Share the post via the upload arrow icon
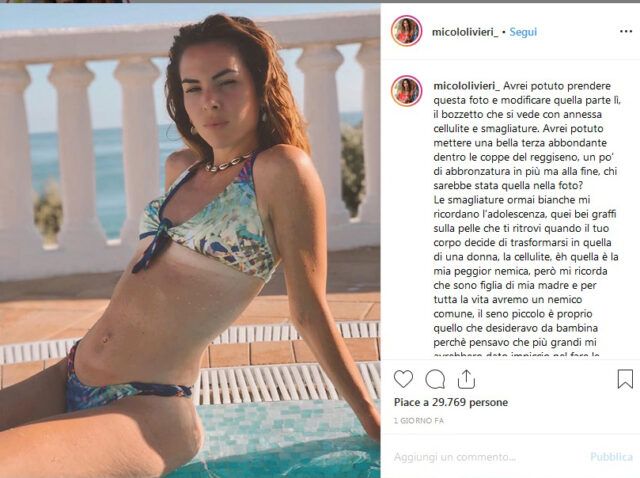 [466, 379]
